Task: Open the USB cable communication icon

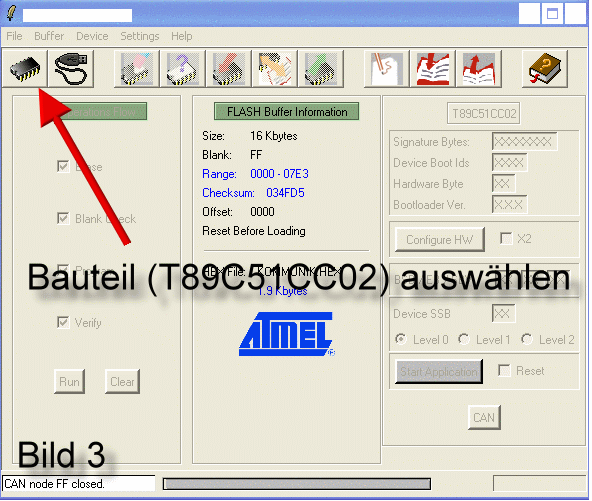Action: pyautogui.click(x=71, y=69)
